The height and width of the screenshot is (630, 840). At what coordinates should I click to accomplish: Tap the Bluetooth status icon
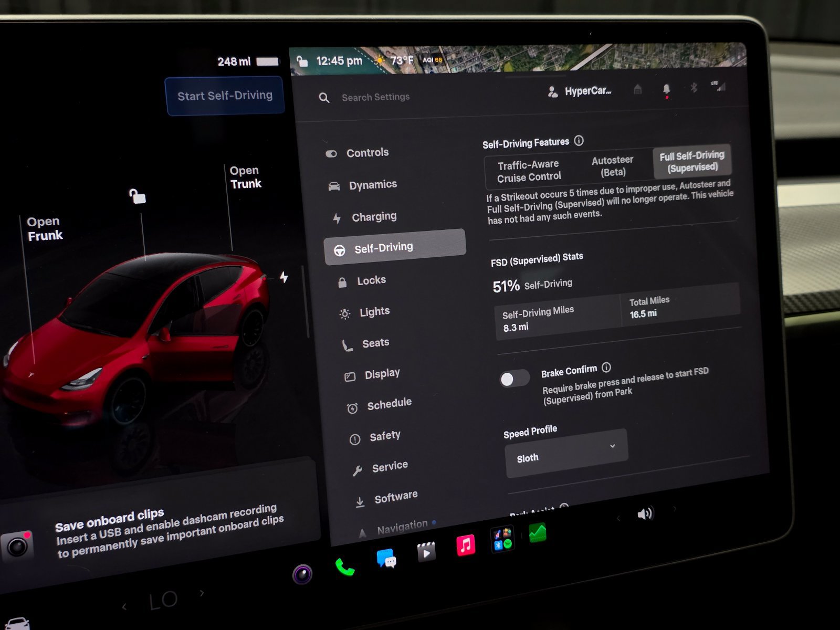point(694,87)
